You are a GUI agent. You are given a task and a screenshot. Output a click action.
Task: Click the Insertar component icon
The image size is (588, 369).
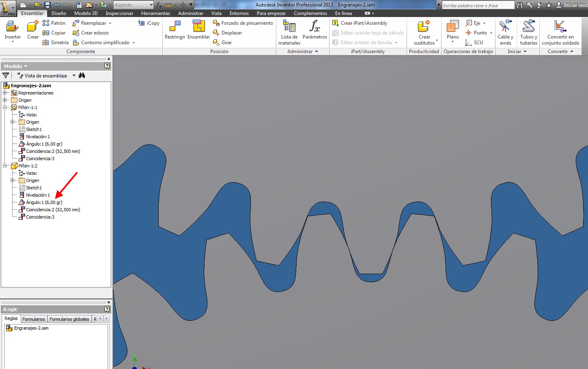point(12,27)
